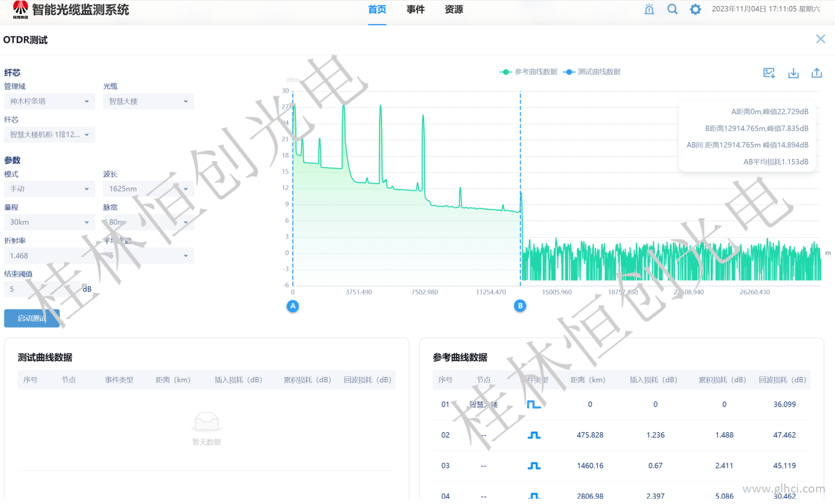Click the alarm bell icon in header
Image resolution: width=835 pixels, height=504 pixels.
(x=649, y=10)
